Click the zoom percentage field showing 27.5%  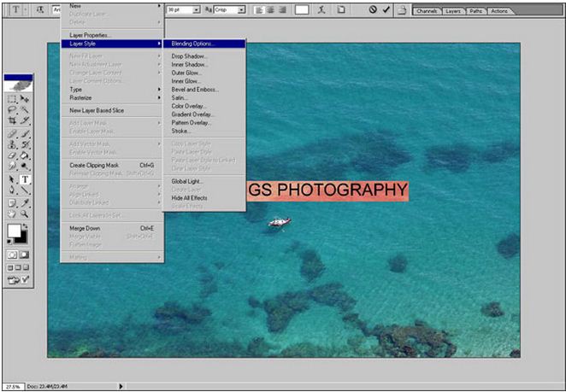(x=12, y=386)
